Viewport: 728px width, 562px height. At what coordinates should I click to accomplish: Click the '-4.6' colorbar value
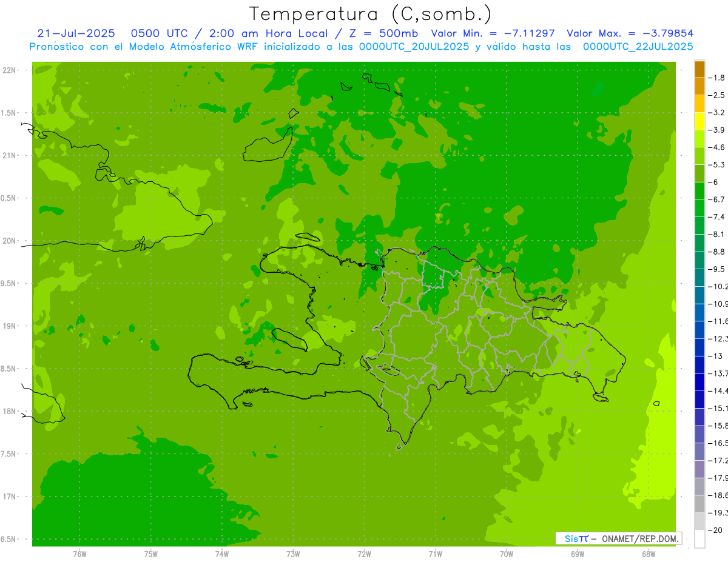(x=716, y=147)
